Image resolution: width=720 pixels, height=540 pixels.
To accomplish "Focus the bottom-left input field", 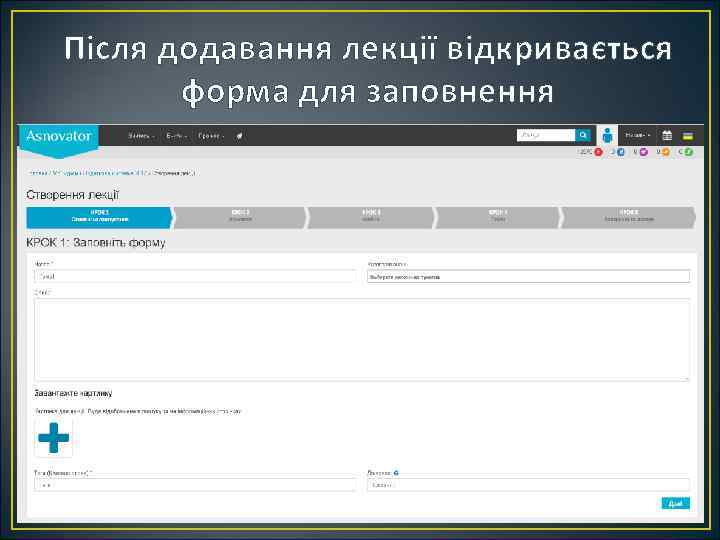I will 195,485.
